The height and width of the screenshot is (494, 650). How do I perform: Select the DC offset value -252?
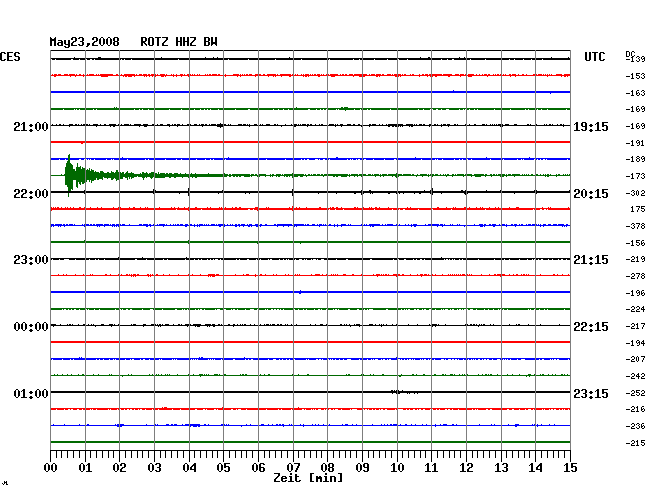pyautogui.click(x=635, y=393)
